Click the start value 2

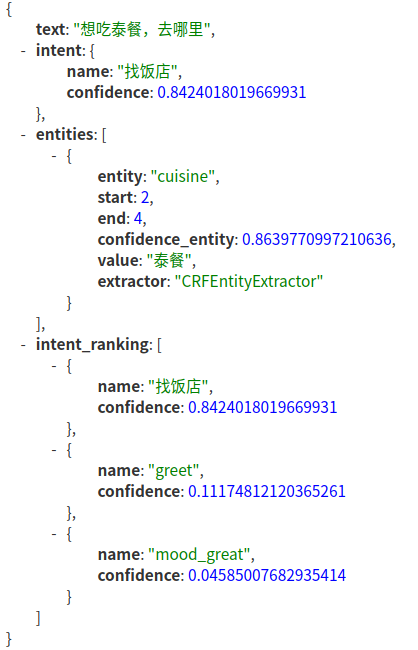(145, 198)
